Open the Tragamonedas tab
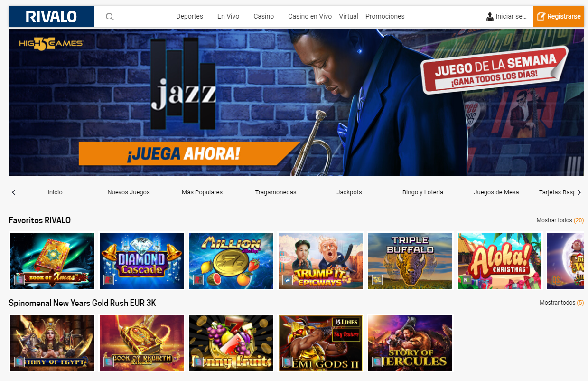This screenshot has height=381, width=588. pyautogui.click(x=276, y=192)
